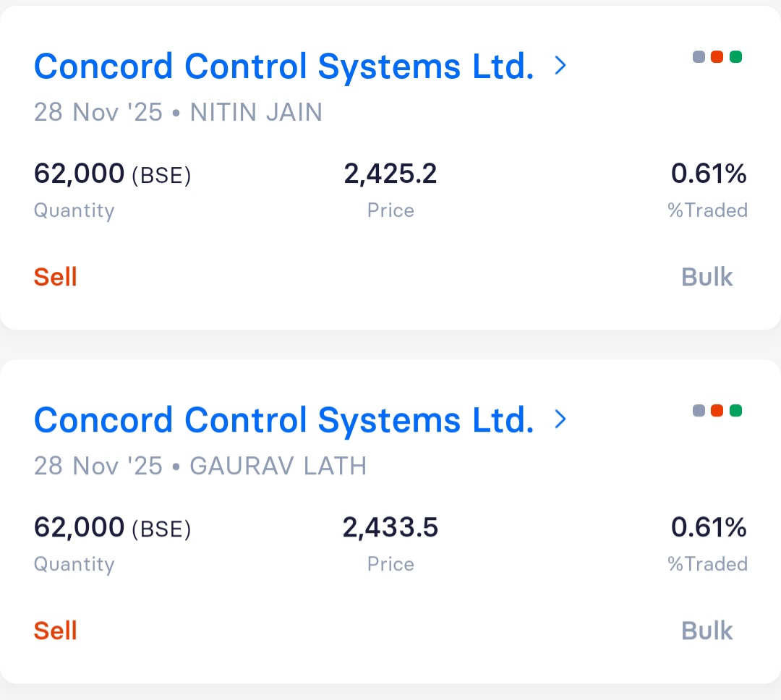The height and width of the screenshot is (700, 781).
Task: Tap Bulk tag on Gaurav Lath card
Action: (x=707, y=631)
